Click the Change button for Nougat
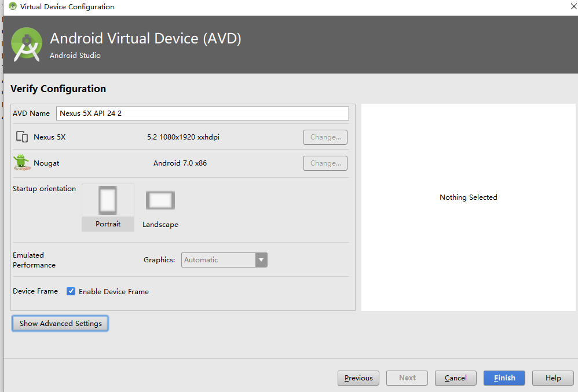This screenshot has height=392, width=578. [x=325, y=163]
